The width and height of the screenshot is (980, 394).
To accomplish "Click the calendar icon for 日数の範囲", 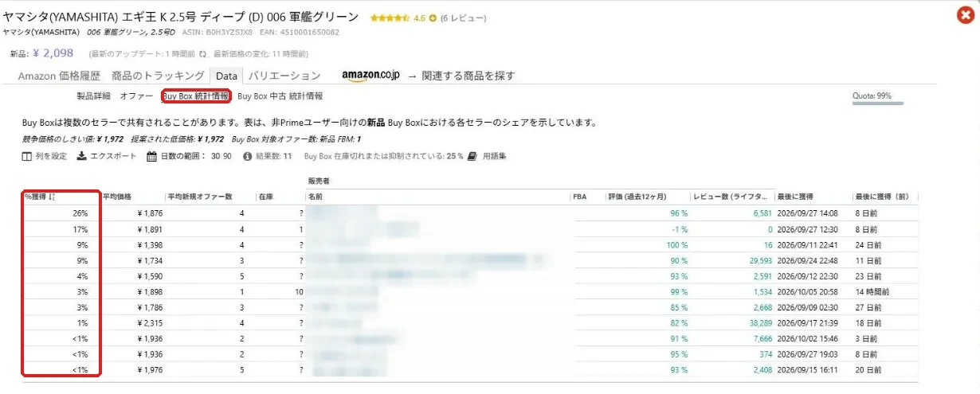I will (x=151, y=156).
